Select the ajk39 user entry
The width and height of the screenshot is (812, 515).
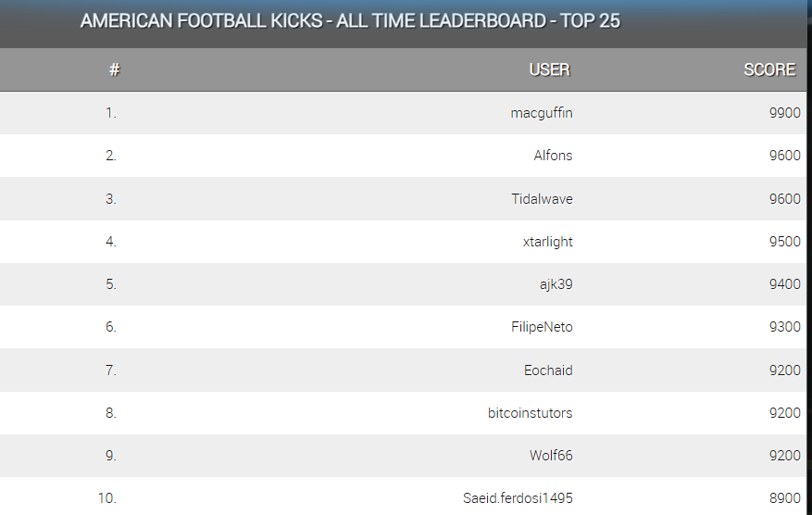[555, 284]
